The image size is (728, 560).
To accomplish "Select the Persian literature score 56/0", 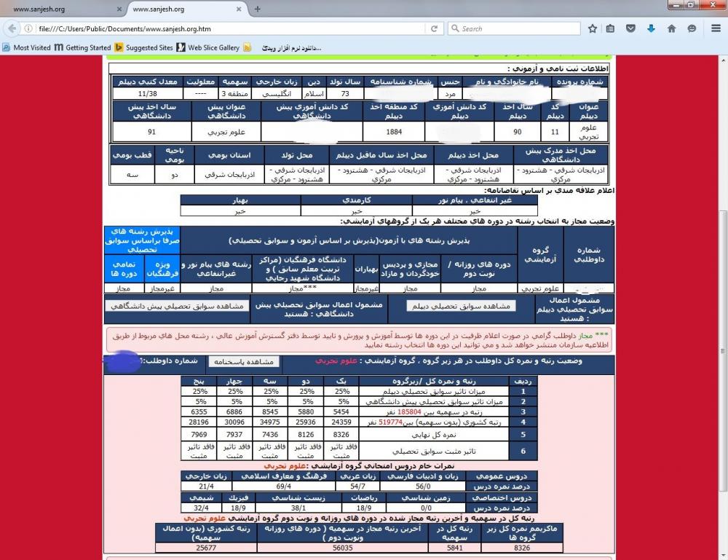I will click(423, 486).
